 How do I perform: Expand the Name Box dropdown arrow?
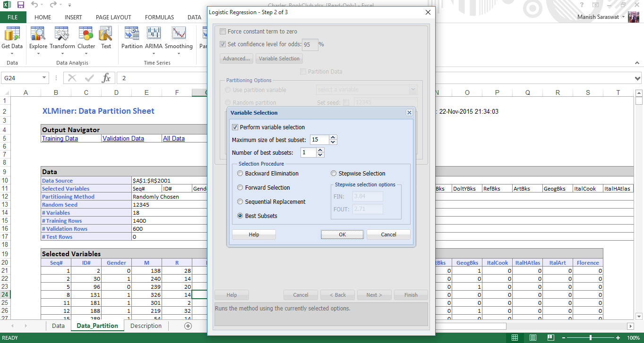pos(44,78)
